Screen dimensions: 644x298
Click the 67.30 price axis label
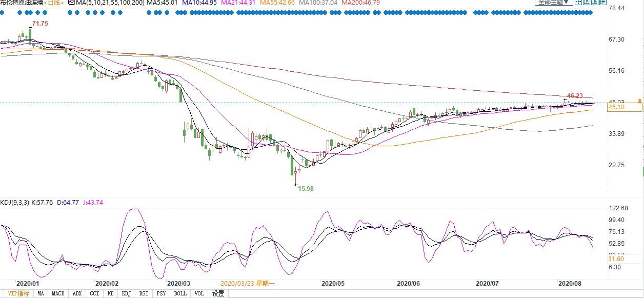tap(616, 39)
